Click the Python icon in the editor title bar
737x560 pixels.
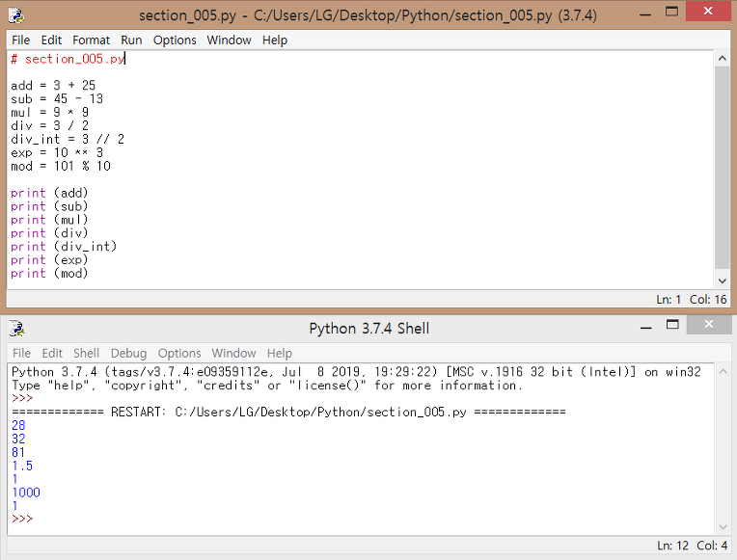(x=16, y=15)
